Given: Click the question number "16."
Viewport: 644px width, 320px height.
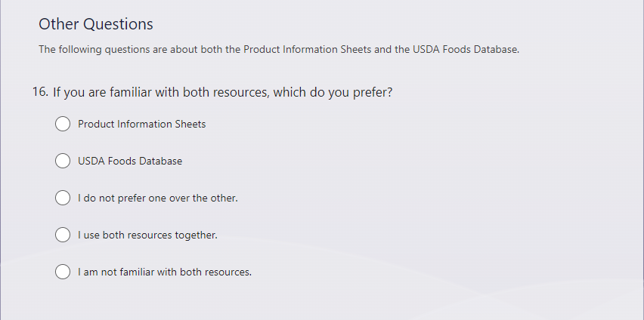Looking at the screenshot, I should pos(40,93).
